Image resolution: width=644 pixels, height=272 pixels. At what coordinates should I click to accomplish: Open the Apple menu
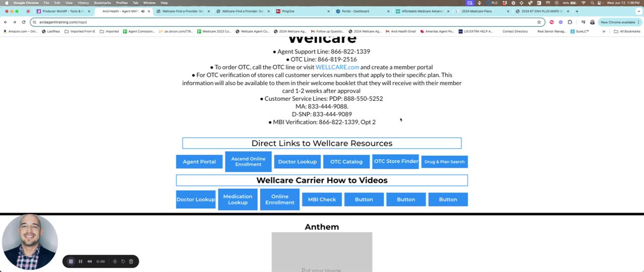7,3
